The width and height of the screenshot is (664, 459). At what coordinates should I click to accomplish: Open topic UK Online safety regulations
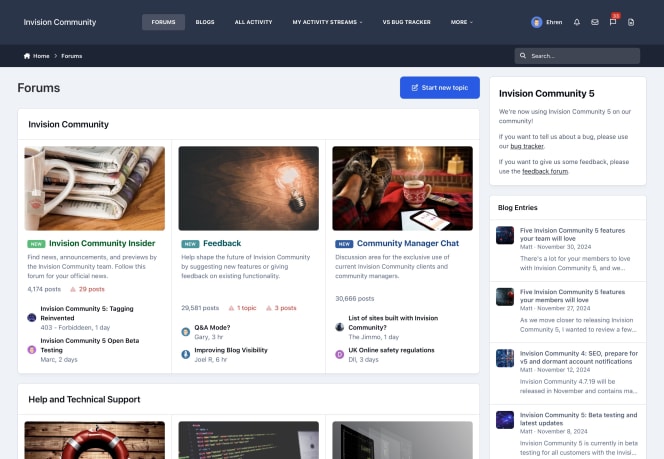[x=391, y=350]
